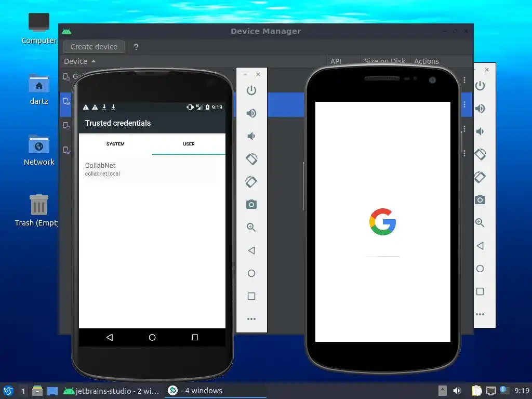The height and width of the screenshot is (399, 532).
Task: Click Create device button in Device Manager
Action: [94, 47]
